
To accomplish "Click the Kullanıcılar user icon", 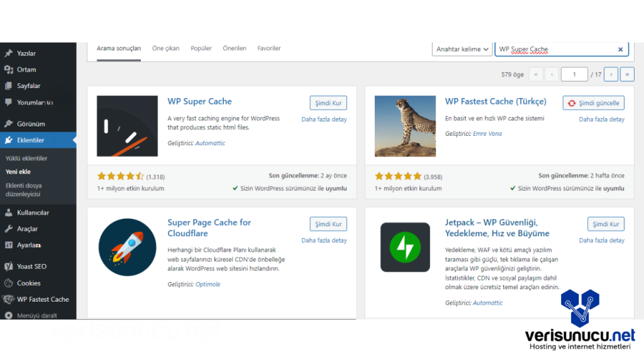I will (x=9, y=212).
